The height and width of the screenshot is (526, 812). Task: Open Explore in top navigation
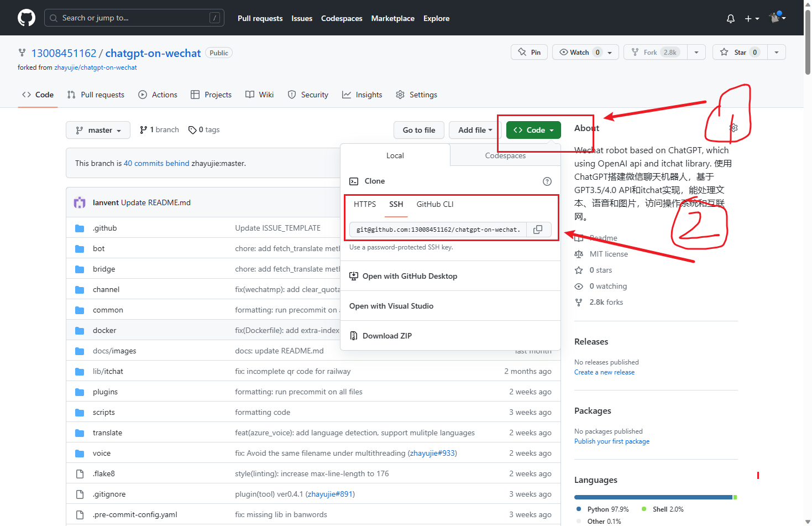[437, 18]
